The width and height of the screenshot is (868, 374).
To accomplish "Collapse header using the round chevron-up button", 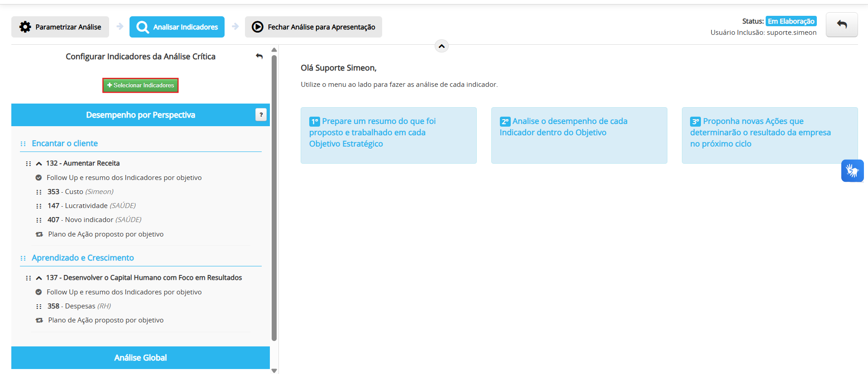I will coord(441,46).
